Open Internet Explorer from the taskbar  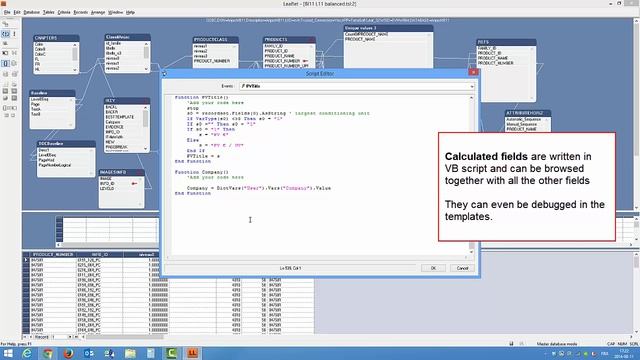27,353
